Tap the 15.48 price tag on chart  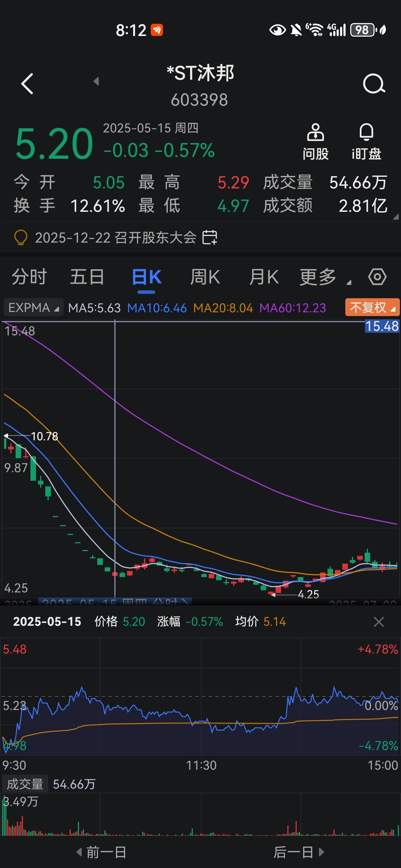point(382,326)
